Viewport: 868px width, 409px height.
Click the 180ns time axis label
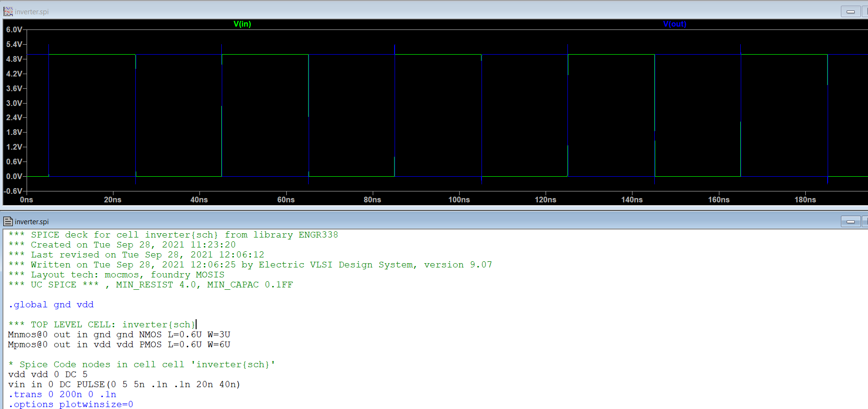(x=805, y=200)
